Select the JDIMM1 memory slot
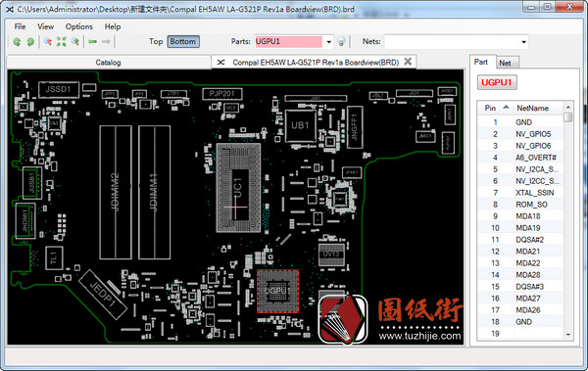Screen dimensions: 588x371 [x=154, y=192]
